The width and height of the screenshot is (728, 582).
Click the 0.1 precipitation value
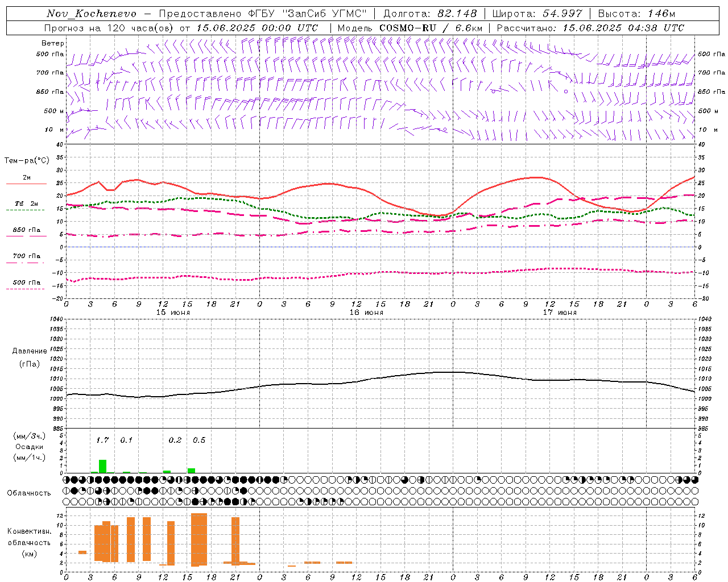point(126,440)
